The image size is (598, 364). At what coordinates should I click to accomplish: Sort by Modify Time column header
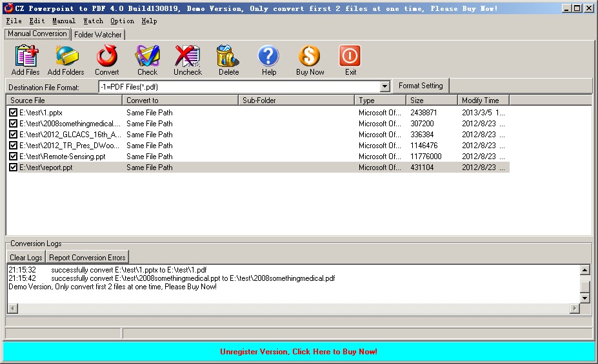[x=484, y=100]
